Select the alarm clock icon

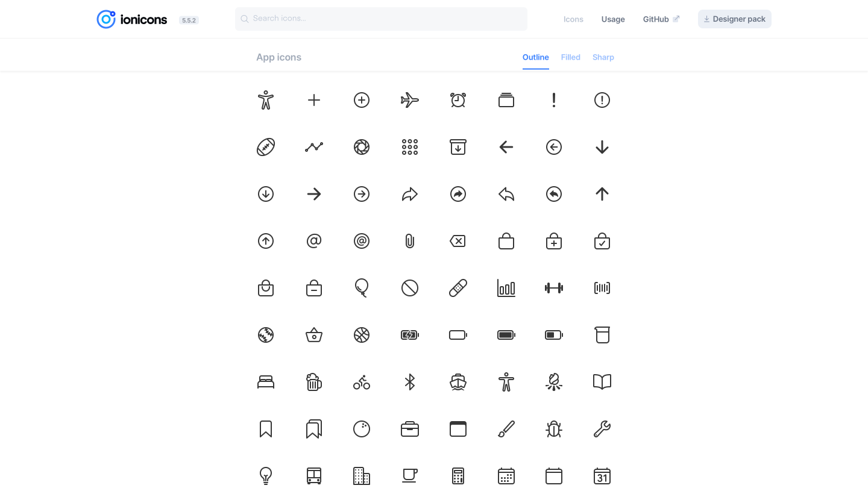[x=458, y=100]
